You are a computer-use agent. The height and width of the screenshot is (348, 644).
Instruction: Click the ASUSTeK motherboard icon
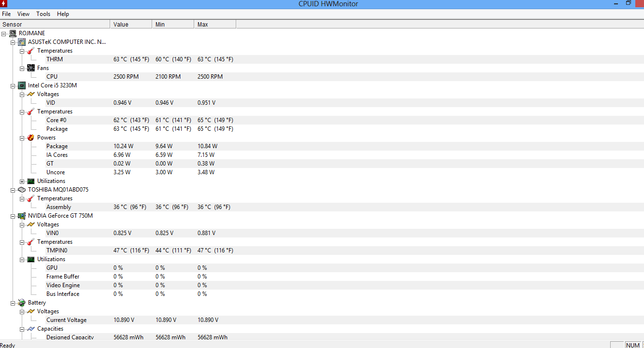coord(22,42)
